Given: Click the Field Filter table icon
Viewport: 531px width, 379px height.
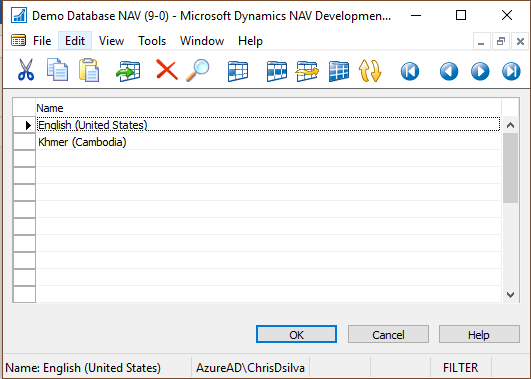Looking at the screenshot, I should point(238,71).
